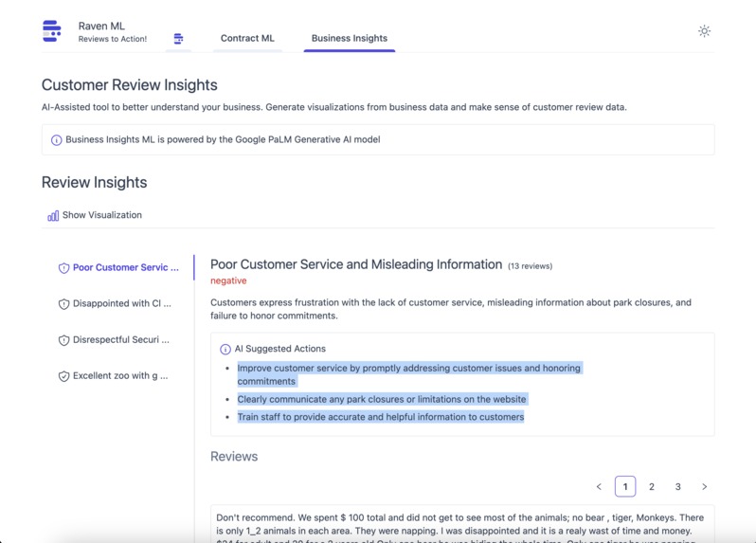Click "Improve customer service by promptly" suggestion
756x543 pixels.
[409, 374]
